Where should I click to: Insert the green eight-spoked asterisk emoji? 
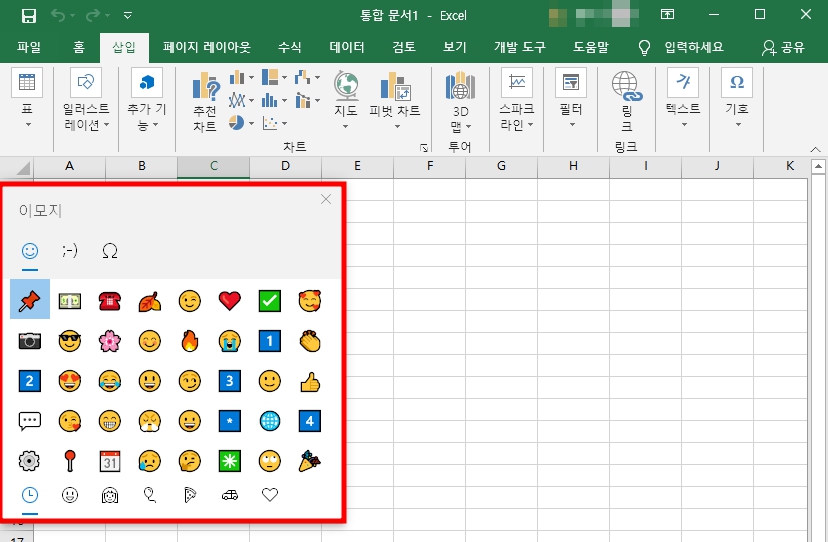[x=230, y=461]
